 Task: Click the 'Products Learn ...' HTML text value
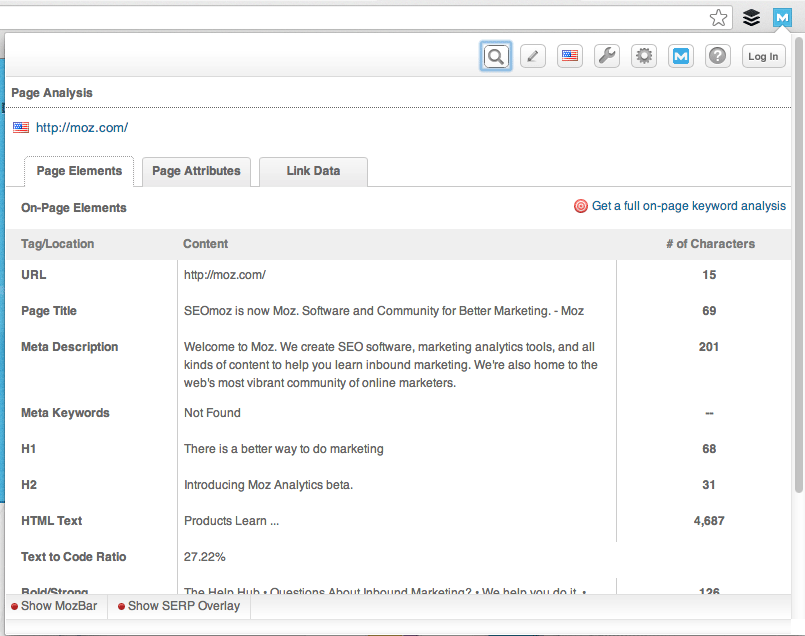(x=231, y=521)
